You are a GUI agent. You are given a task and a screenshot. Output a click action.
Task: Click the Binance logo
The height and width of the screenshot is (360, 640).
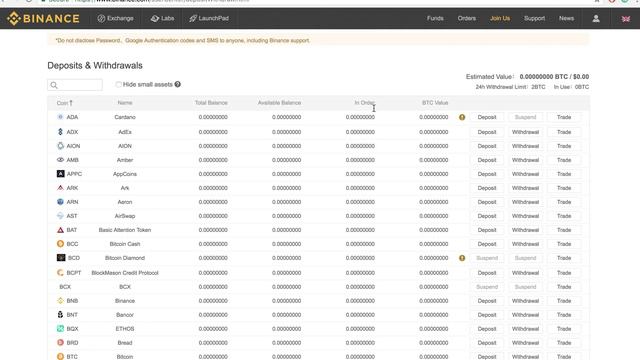[x=43, y=18]
